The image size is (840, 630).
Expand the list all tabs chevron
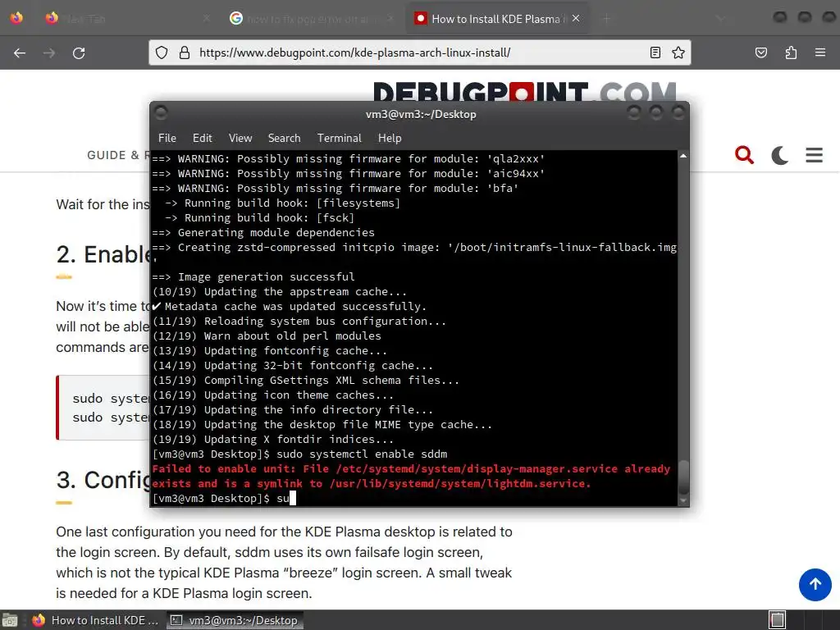point(721,19)
